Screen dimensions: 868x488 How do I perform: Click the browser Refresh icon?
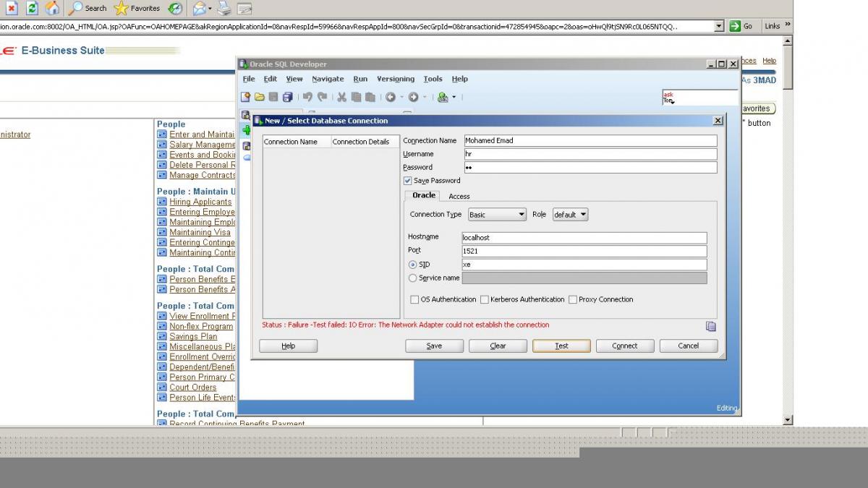33,8
